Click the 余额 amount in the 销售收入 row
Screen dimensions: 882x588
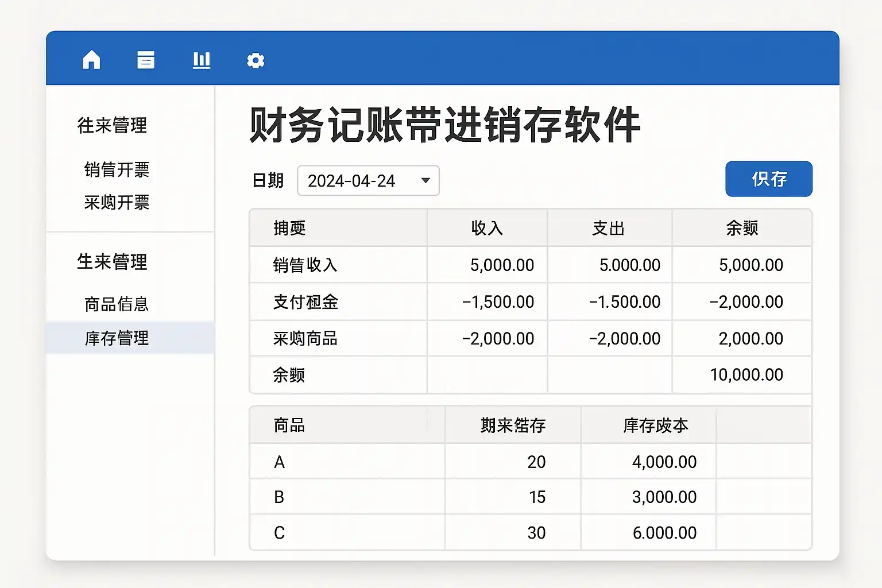pos(751,265)
